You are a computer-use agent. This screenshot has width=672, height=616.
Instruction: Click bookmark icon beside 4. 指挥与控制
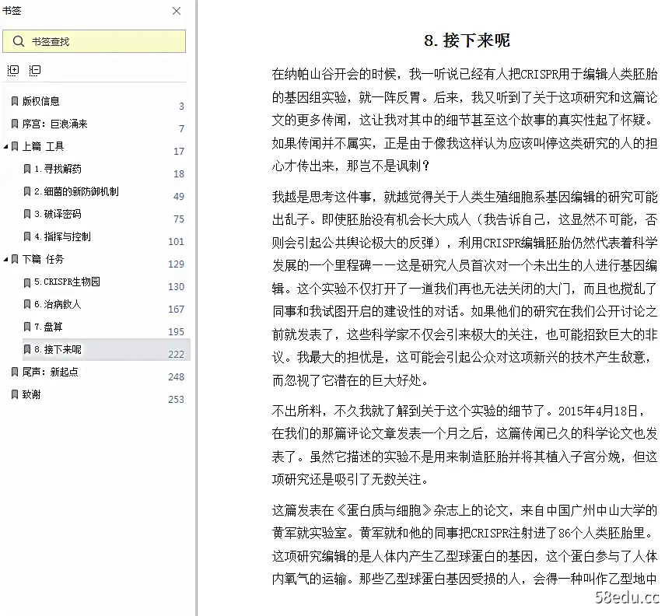click(27, 236)
